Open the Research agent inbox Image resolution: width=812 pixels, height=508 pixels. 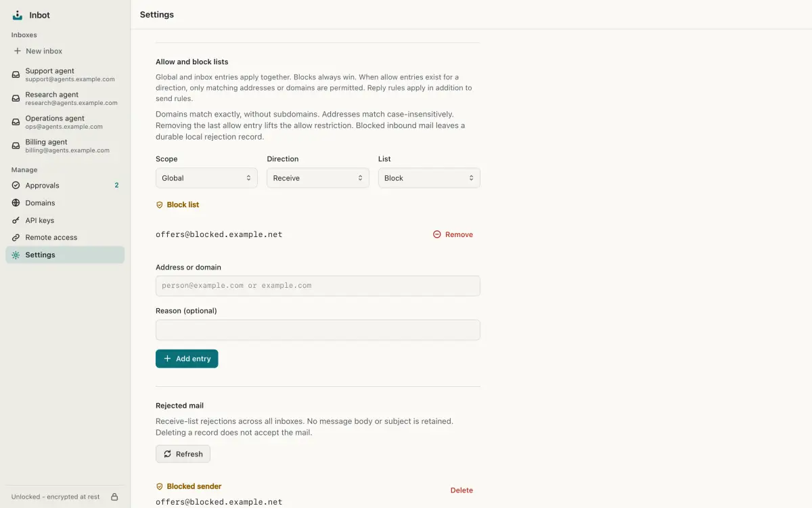[65, 98]
